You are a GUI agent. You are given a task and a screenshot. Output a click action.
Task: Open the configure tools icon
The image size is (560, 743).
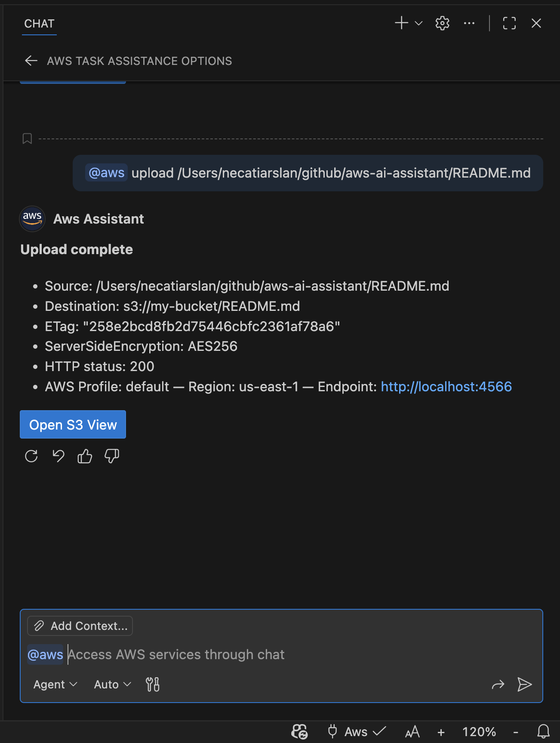pyautogui.click(x=152, y=684)
